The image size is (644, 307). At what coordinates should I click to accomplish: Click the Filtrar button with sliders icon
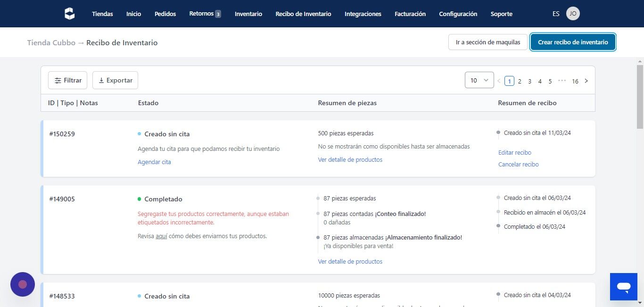68,80
